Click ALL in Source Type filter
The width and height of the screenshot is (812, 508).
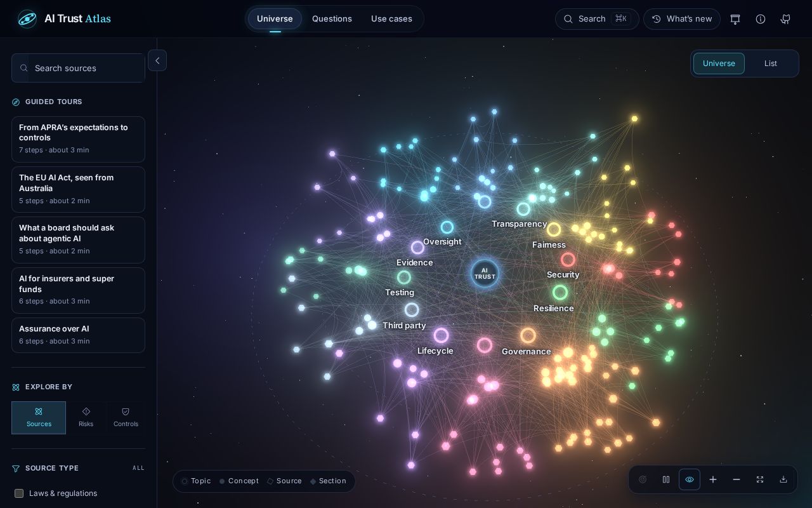(138, 468)
